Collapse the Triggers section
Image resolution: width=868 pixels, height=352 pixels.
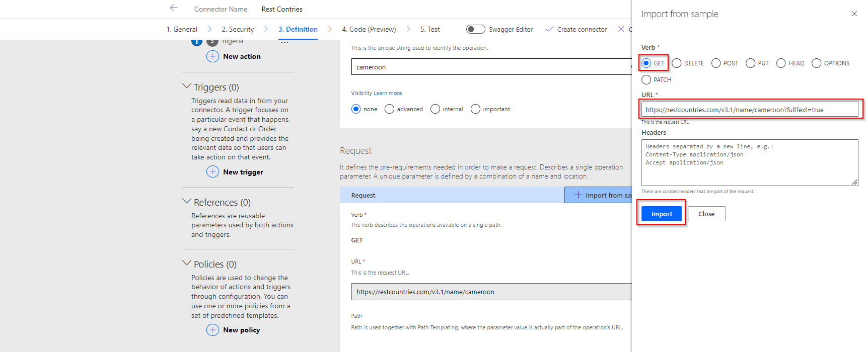tap(186, 86)
